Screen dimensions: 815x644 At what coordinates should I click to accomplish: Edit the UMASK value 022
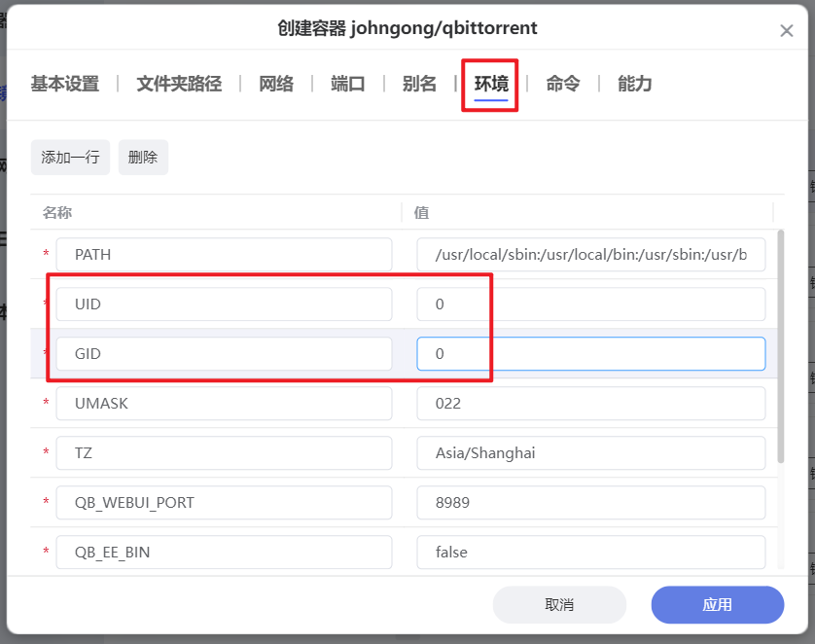(591, 404)
